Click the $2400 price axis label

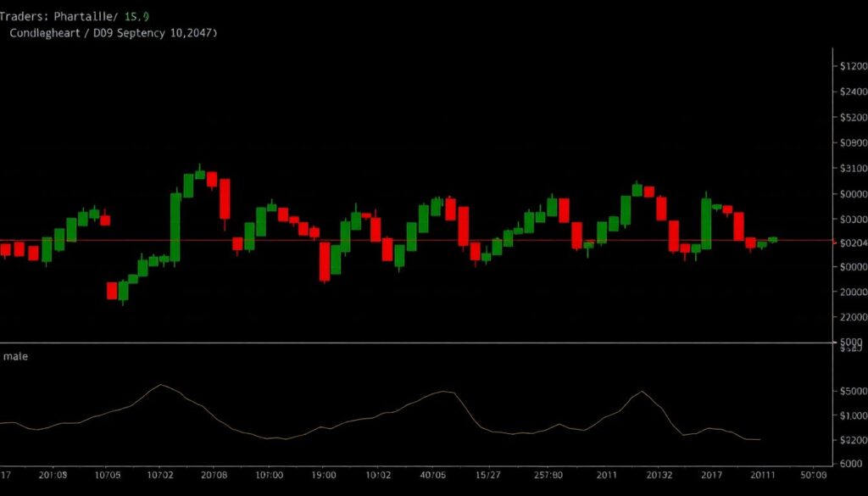851,92
